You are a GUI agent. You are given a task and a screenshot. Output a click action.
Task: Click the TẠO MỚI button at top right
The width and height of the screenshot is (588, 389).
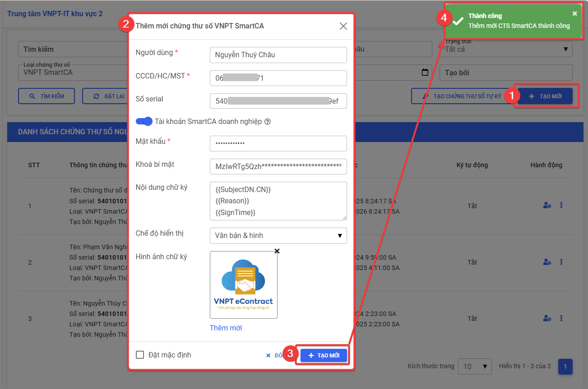click(x=545, y=96)
